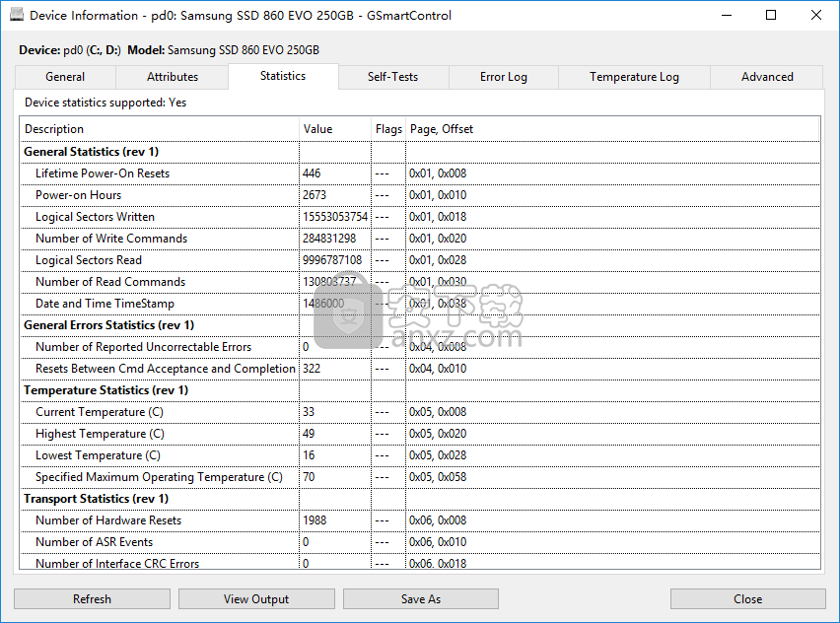The width and height of the screenshot is (840, 623).
Task: Click the Power-on Hours value 2673
Action: coord(315,195)
